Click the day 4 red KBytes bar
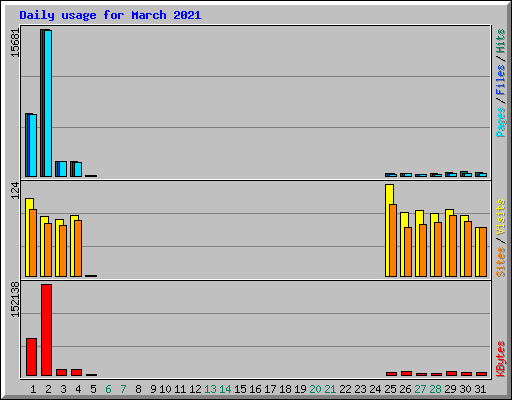Viewport: 512px width, 400px height. (76, 372)
